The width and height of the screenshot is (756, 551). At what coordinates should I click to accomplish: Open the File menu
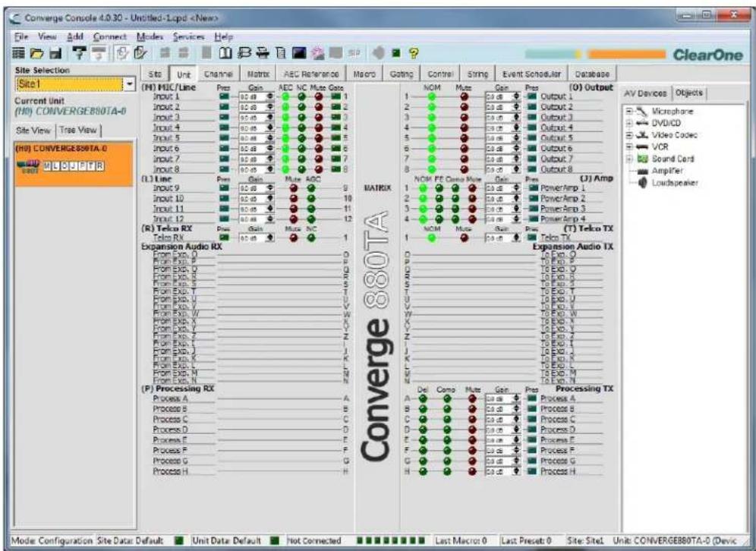click(x=20, y=36)
